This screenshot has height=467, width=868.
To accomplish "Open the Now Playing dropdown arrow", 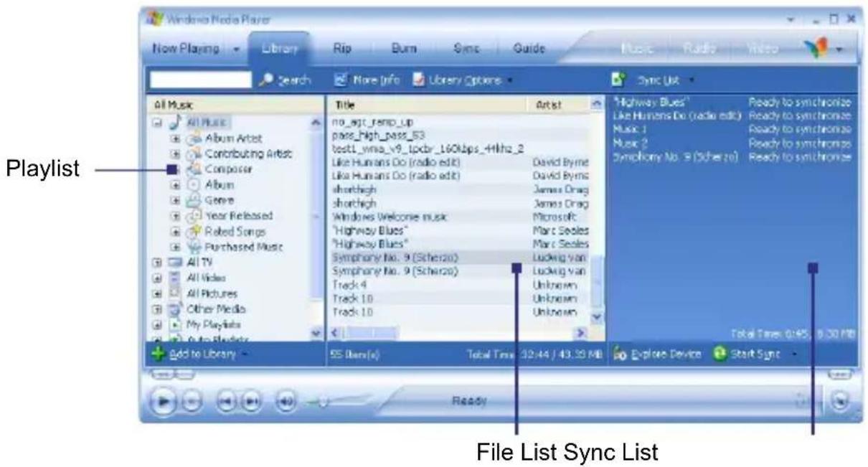I will 236,50.
